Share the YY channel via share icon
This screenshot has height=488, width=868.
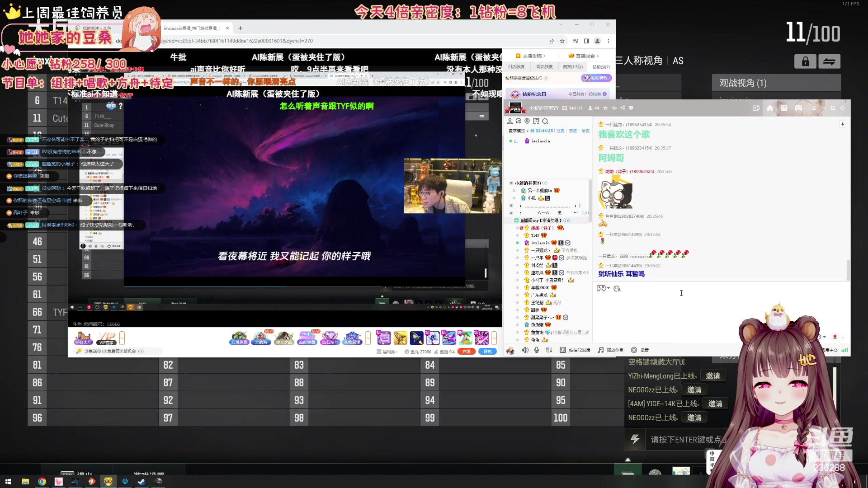point(623,108)
